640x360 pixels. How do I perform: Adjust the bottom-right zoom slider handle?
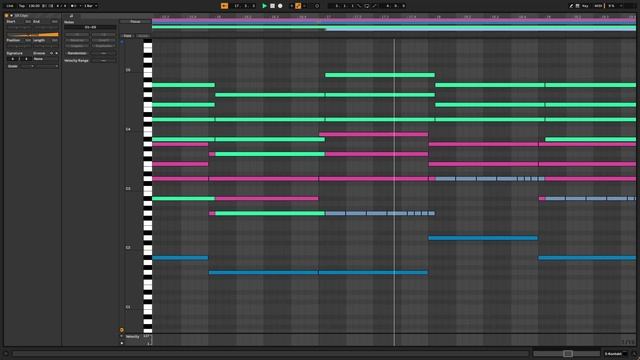pyautogui.click(x=568, y=354)
